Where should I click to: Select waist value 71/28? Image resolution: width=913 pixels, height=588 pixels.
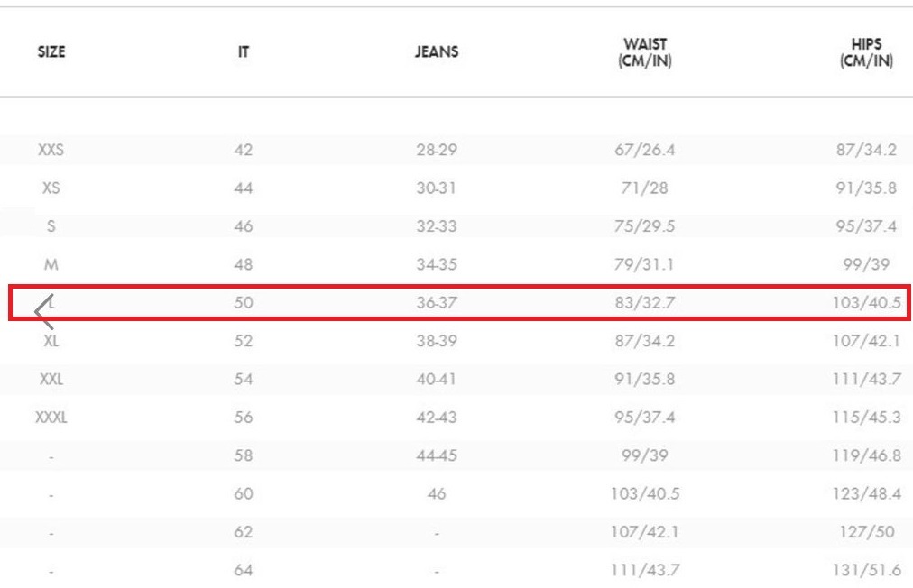tap(645, 188)
